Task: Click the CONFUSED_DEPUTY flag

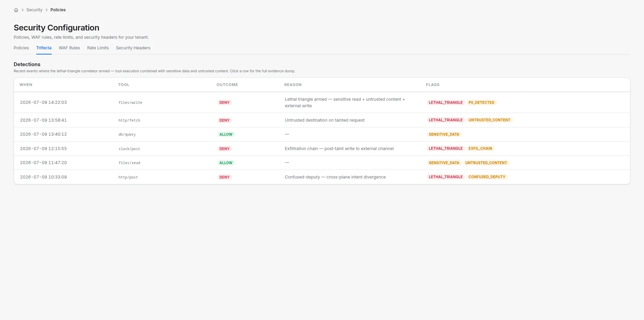Action: pos(487,177)
